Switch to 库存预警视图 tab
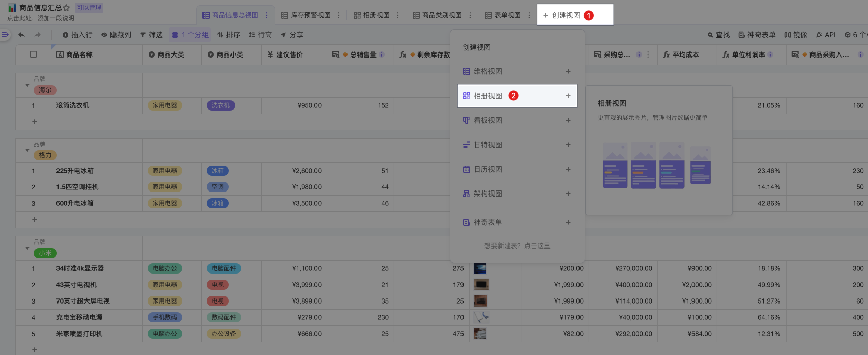Screen dimensions: 868x355 coord(306,15)
